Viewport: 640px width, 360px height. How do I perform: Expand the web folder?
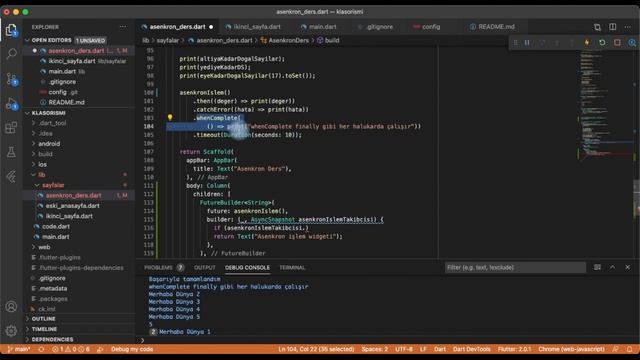pyautogui.click(x=44, y=247)
